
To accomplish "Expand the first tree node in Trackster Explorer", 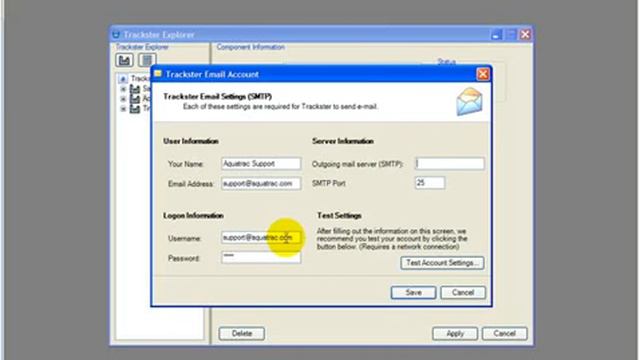I will [123, 89].
